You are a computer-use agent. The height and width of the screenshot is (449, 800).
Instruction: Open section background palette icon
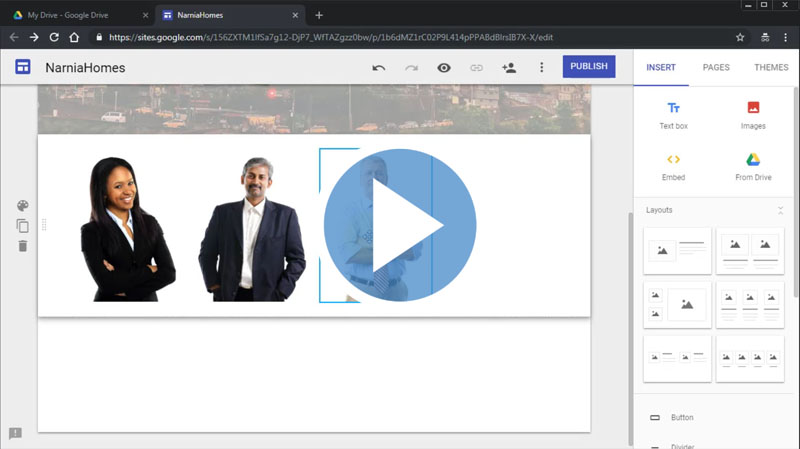coord(23,206)
